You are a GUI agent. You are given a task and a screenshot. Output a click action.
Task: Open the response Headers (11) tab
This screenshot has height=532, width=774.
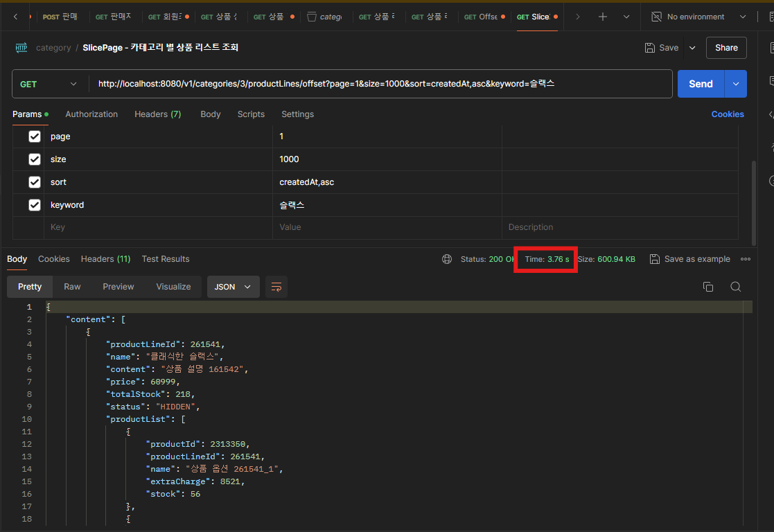tap(105, 259)
